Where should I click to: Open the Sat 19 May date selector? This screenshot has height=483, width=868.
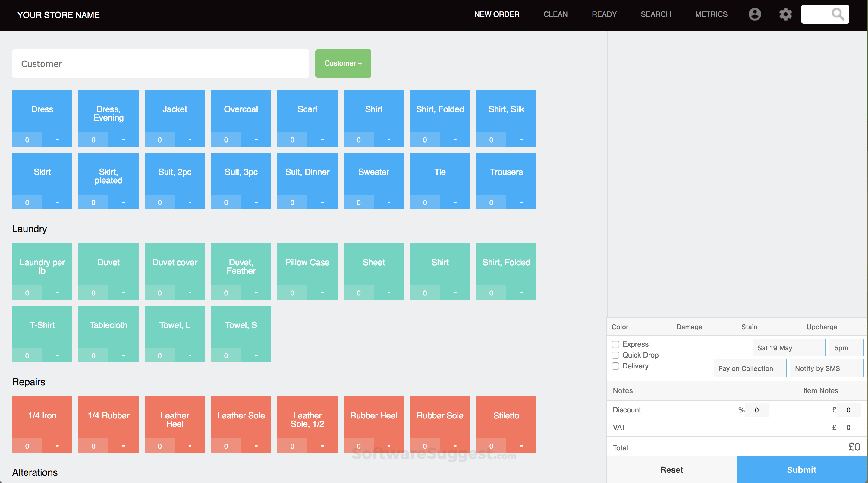click(x=775, y=348)
